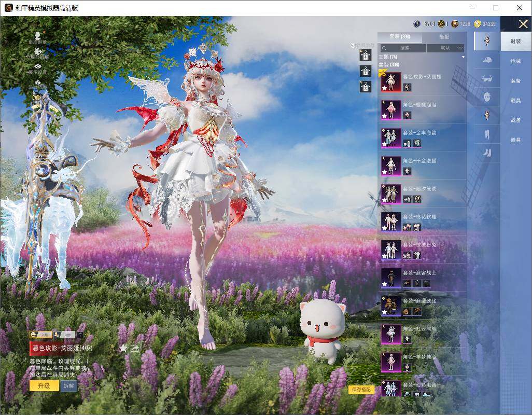This screenshot has width=532, height=415.
Task: Select 暮色玫影-艾丽娅 outfit thumbnail
Action: [x=391, y=81]
